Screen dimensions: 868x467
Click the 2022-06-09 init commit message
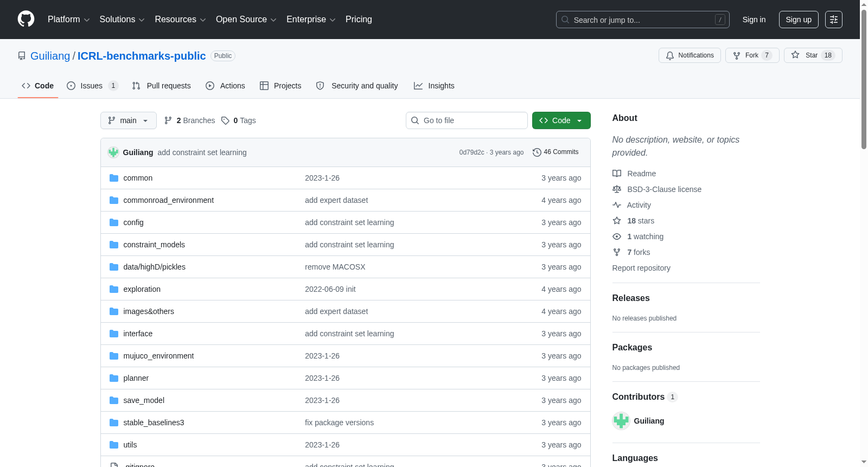[x=330, y=289]
